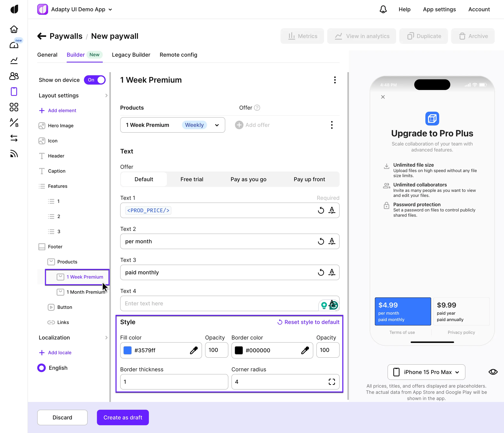The width and height of the screenshot is (504, 433).
Task: Open the Home sidebar icon
Action: [x=14, y=29]
